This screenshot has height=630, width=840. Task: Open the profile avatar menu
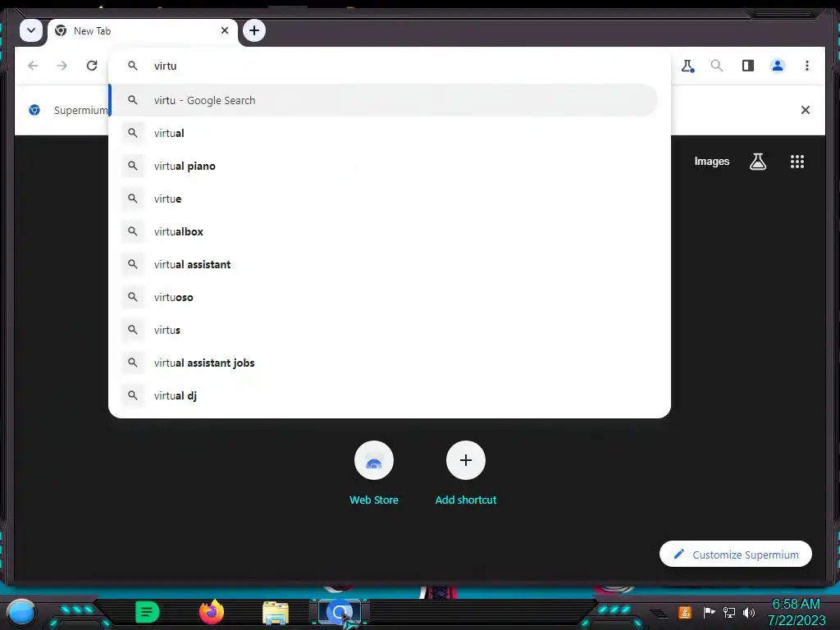(778, 66)
